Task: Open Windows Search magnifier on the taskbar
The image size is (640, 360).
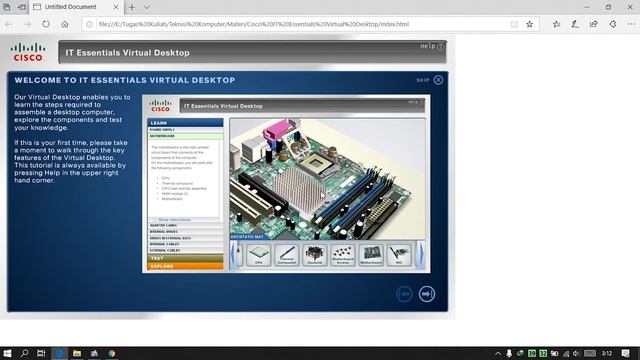Action: click(x=24, y=353)
